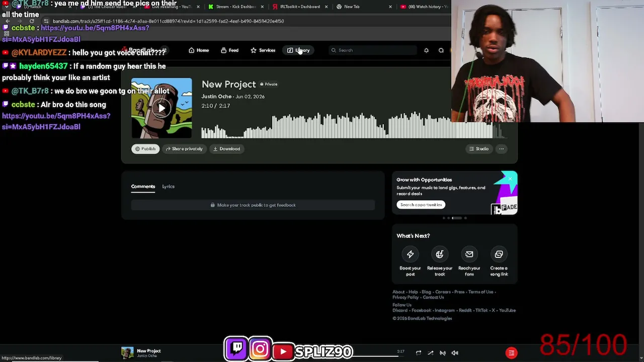The height and width of the screenshot is (362, 644).
Task: Open the Help footer link
Action: click(413, 292)
